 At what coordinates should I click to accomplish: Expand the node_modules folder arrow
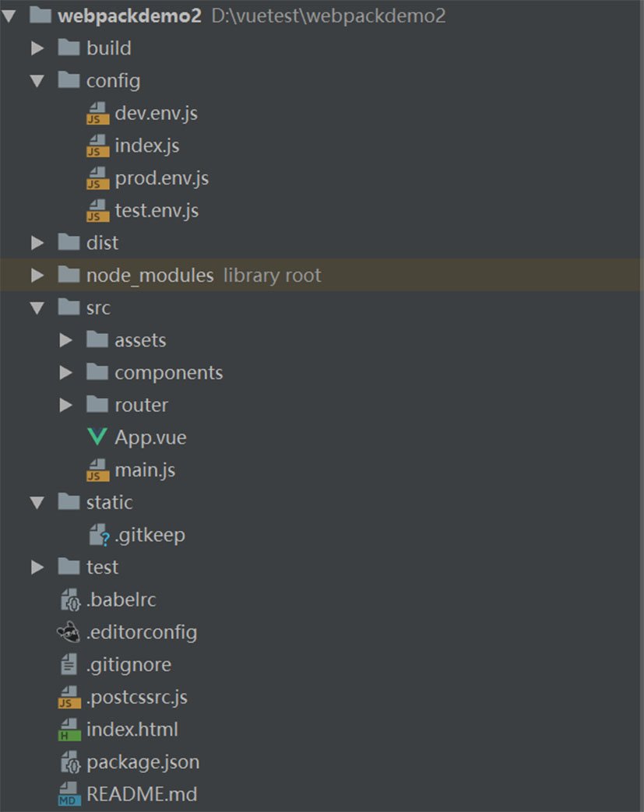tap(37, 275)
